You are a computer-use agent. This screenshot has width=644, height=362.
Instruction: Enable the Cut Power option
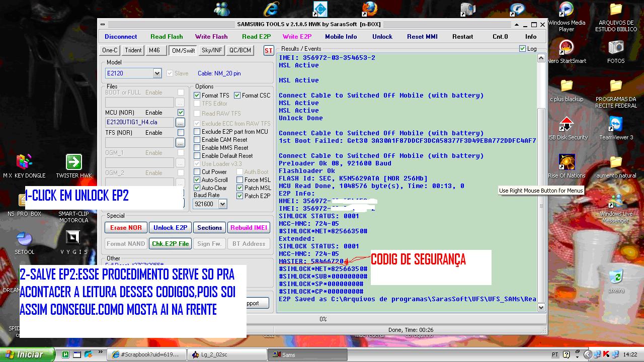[197, 172]
